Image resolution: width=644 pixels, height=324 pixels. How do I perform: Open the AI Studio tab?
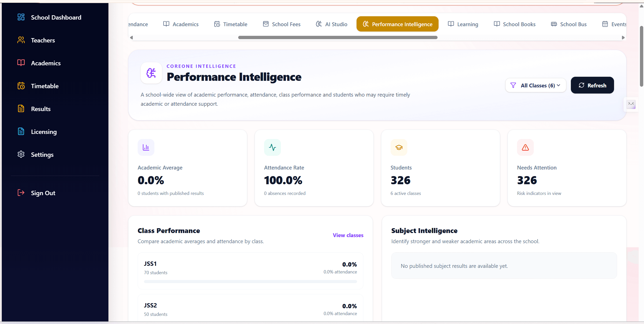tap(331, 24)
